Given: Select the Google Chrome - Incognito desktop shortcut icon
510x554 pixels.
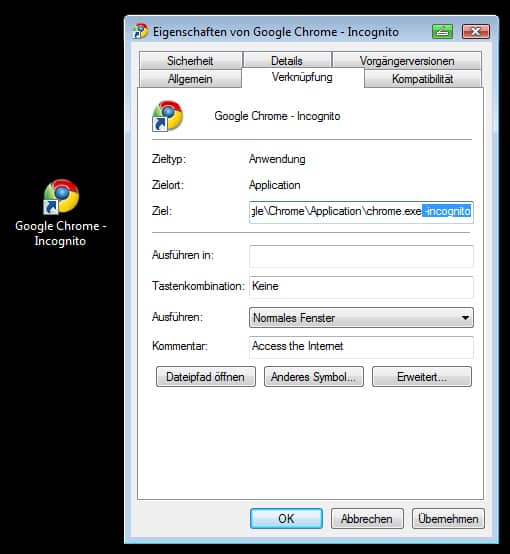Looking at the screenshot, I should point(61,196).
